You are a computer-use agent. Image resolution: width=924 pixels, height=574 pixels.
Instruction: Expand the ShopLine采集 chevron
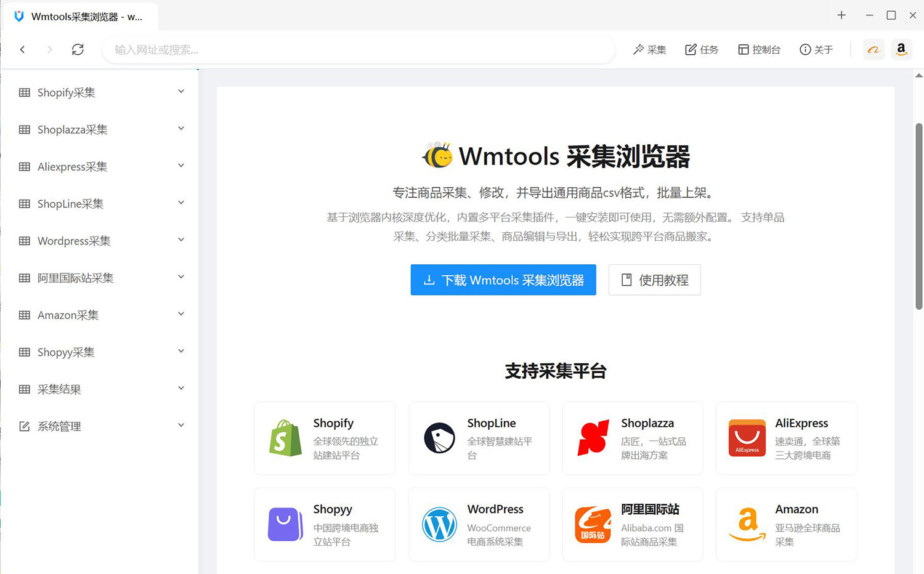[181, 203]
